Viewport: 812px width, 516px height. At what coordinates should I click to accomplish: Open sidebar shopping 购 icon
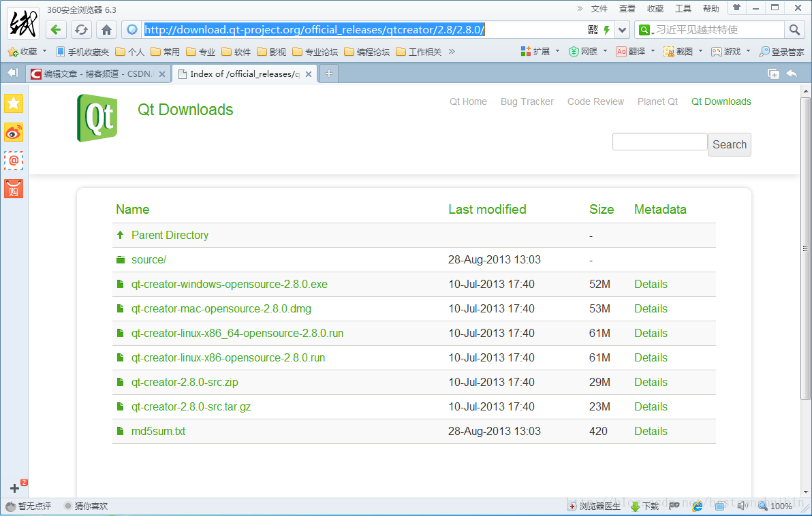[x=14, y=189]
